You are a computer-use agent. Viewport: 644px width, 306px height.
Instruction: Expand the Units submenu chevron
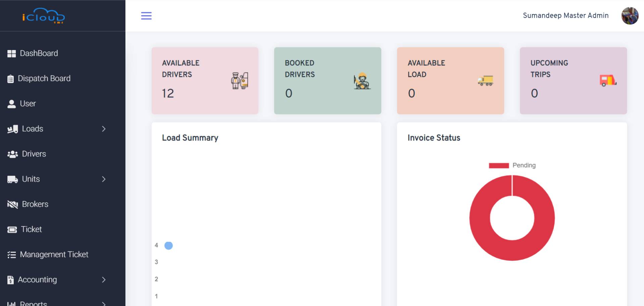tap(104, 179)
